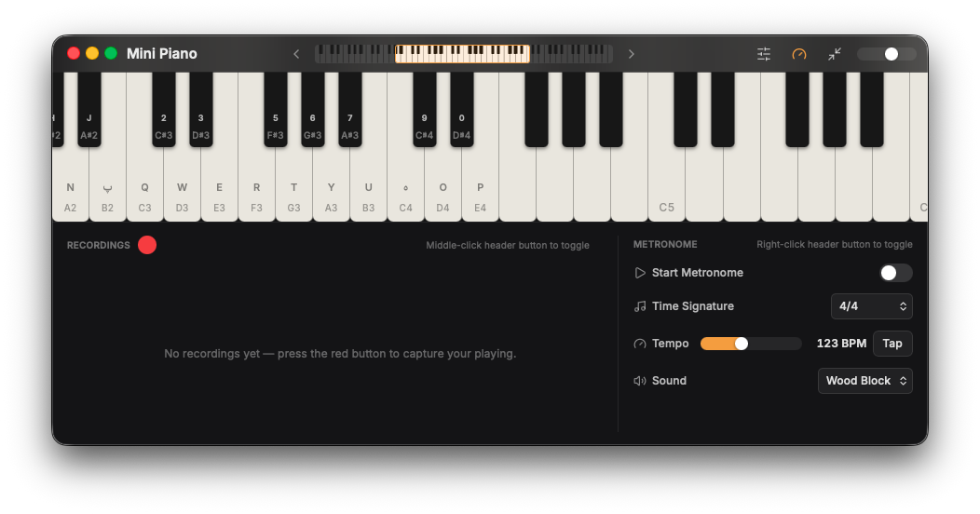Image resolution: width=980 pixels, height=514 pixels.
Task: Click the music note Time Signature icon
Action: (x=639, y=306)
